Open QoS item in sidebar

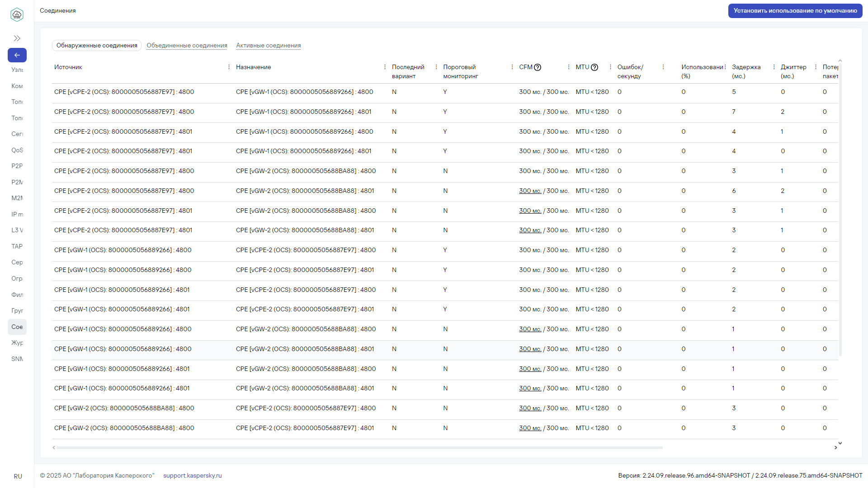[x=17, y=150]
